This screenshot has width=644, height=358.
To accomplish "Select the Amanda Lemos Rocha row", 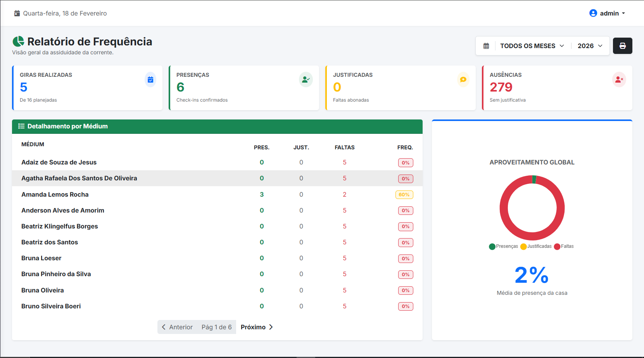I will click(x=55, y=194).
